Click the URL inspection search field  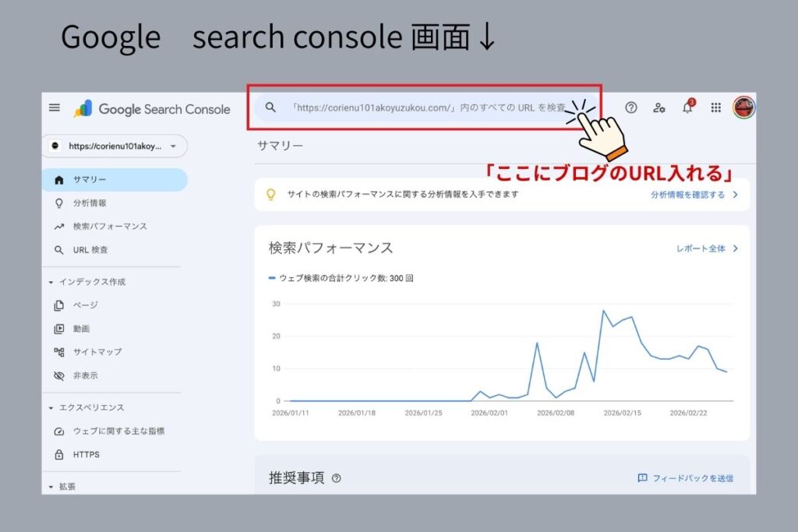click(x=429, y=107)
